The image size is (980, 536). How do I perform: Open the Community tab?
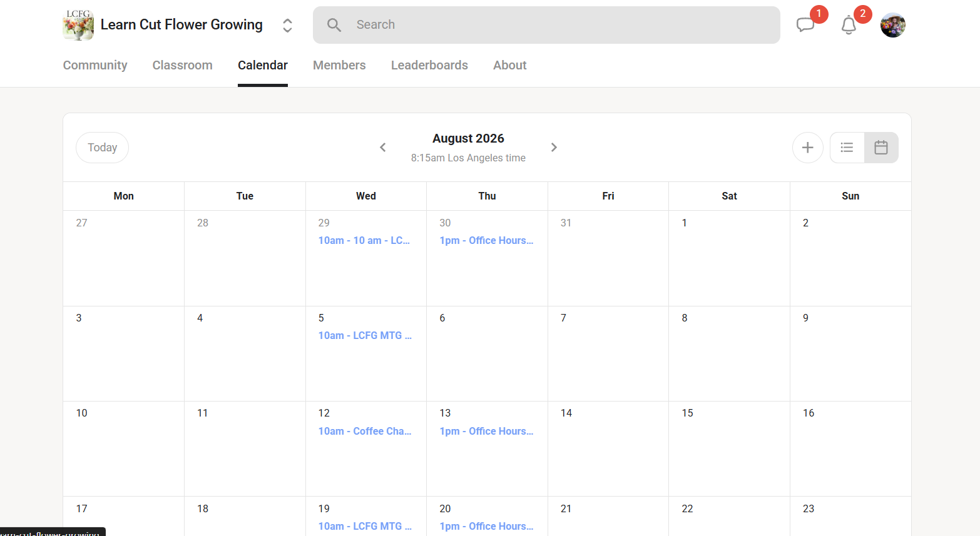click(95, 65)
